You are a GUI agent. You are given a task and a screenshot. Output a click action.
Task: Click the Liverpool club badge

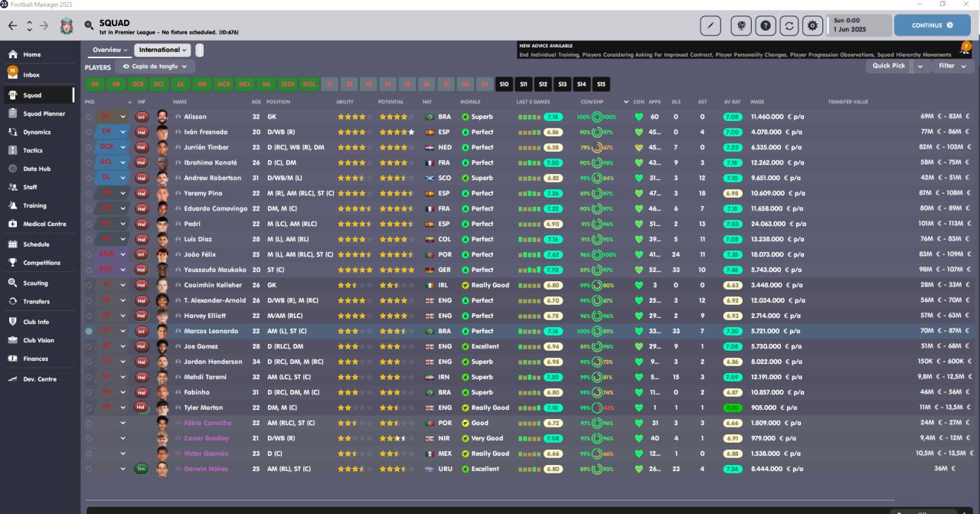67,25
